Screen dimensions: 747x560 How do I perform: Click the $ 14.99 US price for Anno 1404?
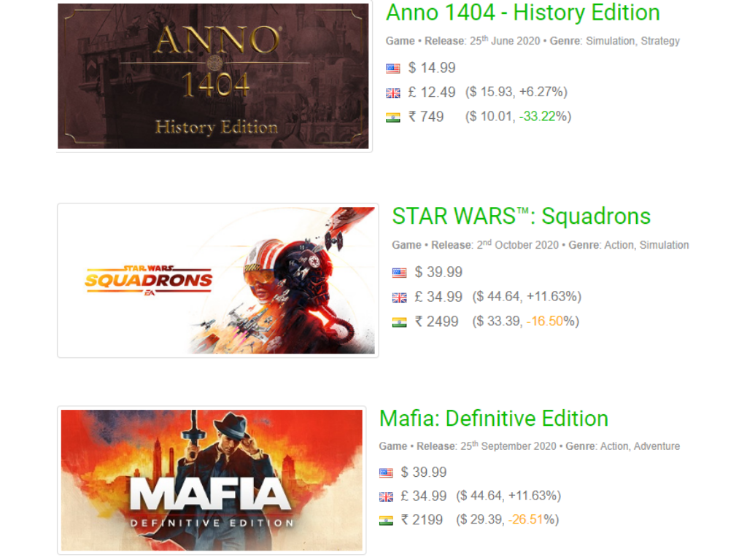(432, 68)
